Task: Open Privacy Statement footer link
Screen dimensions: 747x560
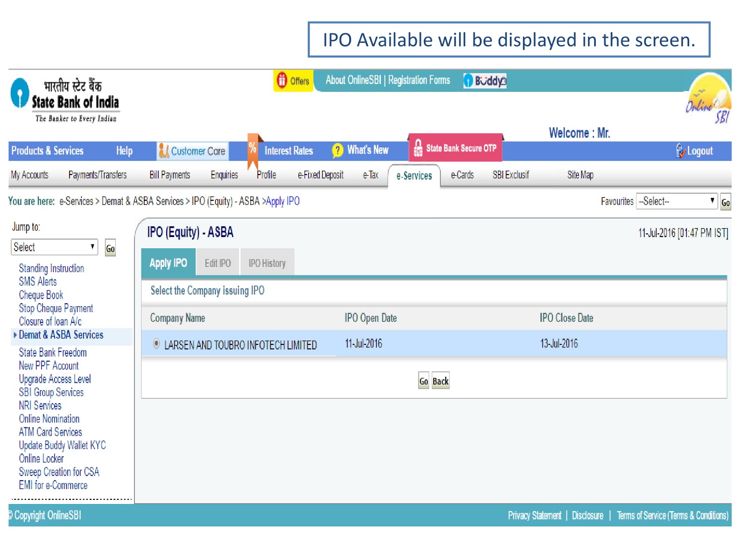Action: click(x=535, y=515)
